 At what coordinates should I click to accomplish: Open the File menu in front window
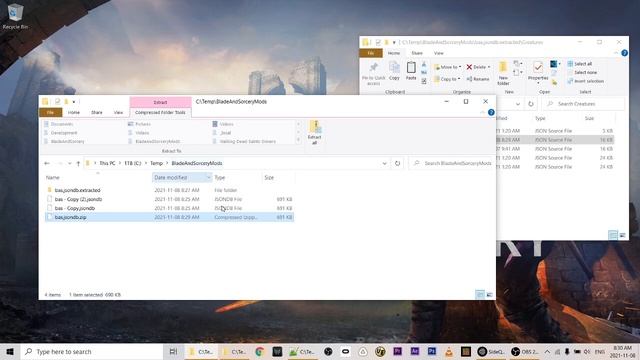click(50, 112)
